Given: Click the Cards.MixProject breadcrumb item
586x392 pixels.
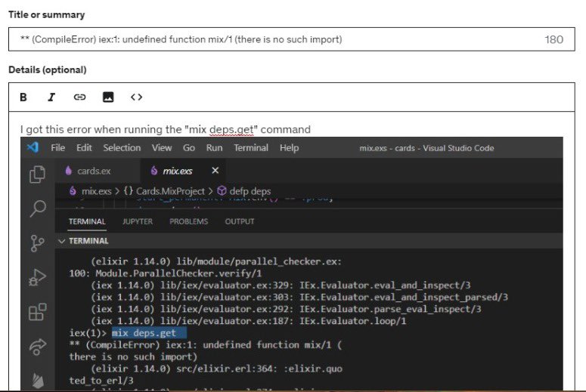Looking at the screenshot, I should point(164,191).
